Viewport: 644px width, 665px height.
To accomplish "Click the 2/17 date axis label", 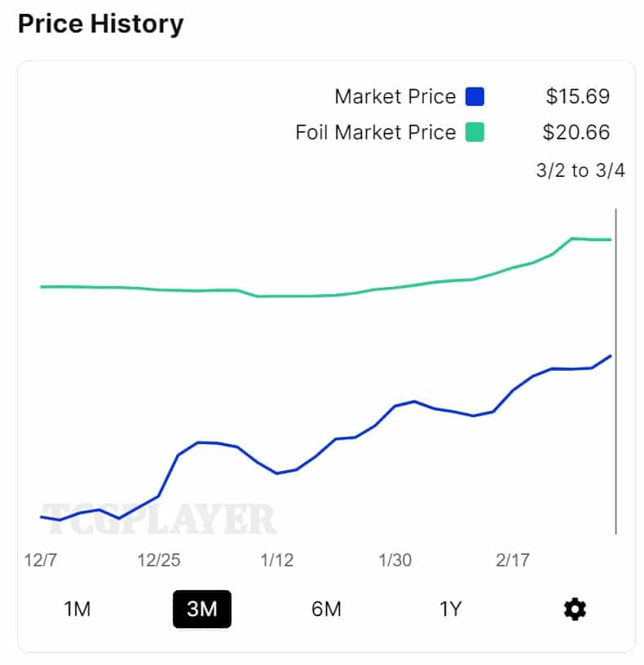I will (513, 561).
